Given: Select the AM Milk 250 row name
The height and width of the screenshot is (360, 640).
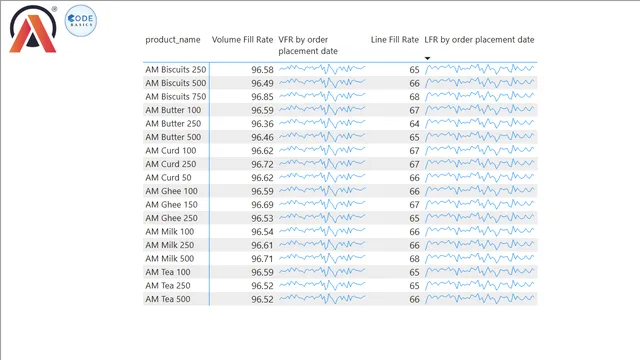Looking at the screenshot, I should point(170,245).
